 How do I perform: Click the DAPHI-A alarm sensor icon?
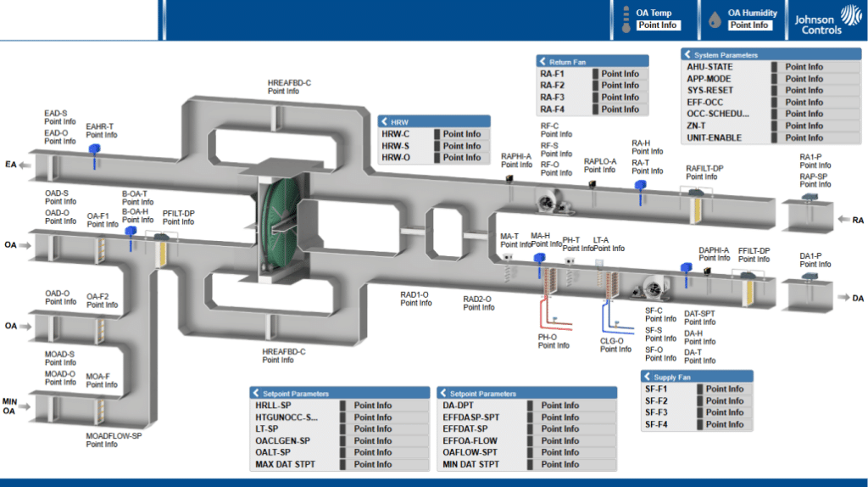click(707, 271)
